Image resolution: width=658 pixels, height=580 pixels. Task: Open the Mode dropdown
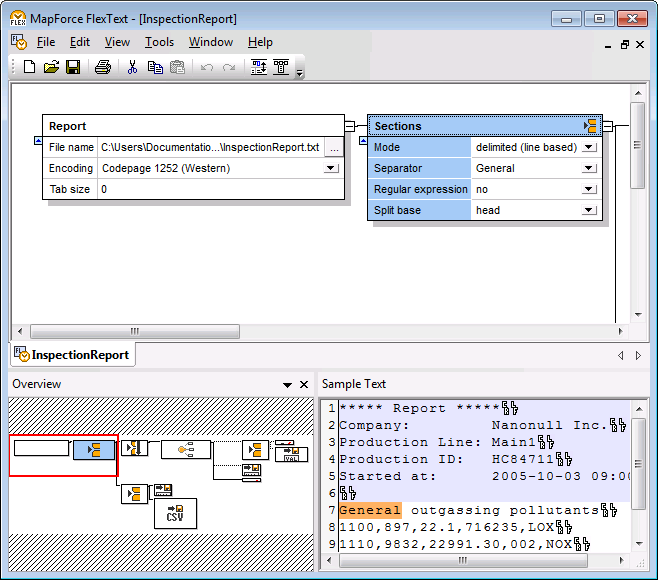[589, 147]
